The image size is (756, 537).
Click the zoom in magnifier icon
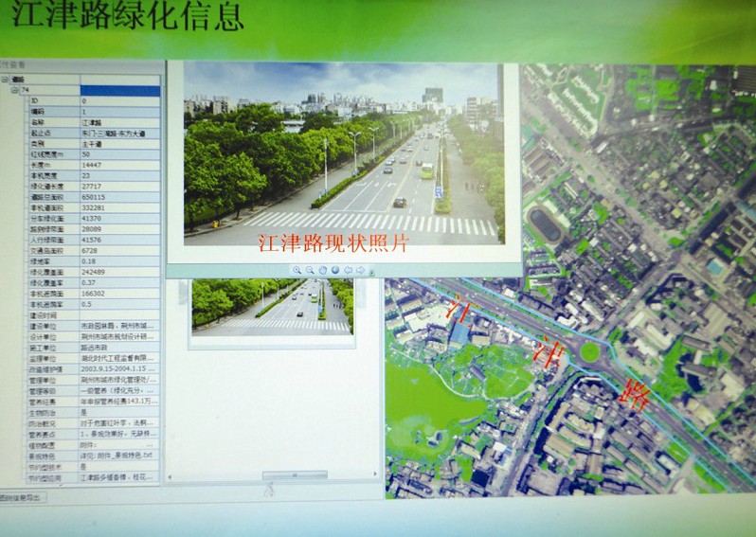pos(297,270)
